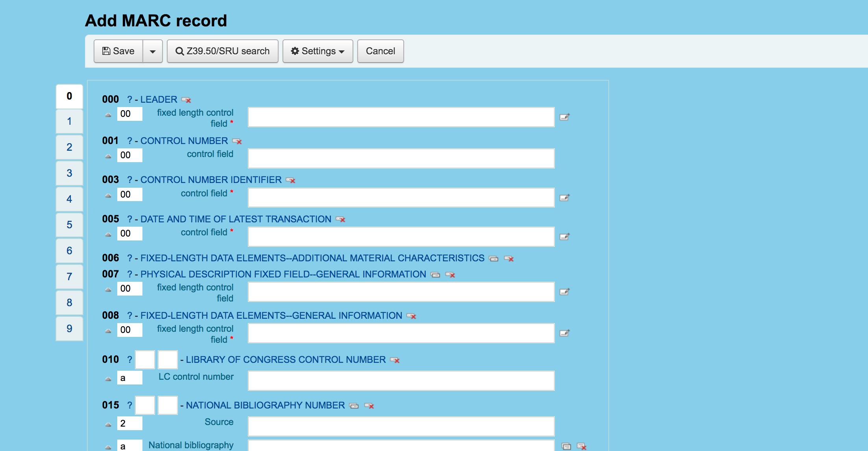Repeat the National Bibliography Number tag
Viewport: 868px width, 451px height.
coord(354,406)
